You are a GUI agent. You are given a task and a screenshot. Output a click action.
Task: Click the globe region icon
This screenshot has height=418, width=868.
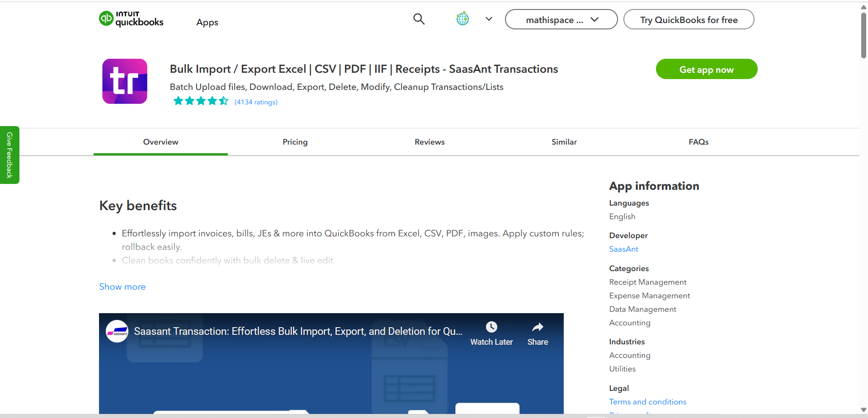pos(462,19)
